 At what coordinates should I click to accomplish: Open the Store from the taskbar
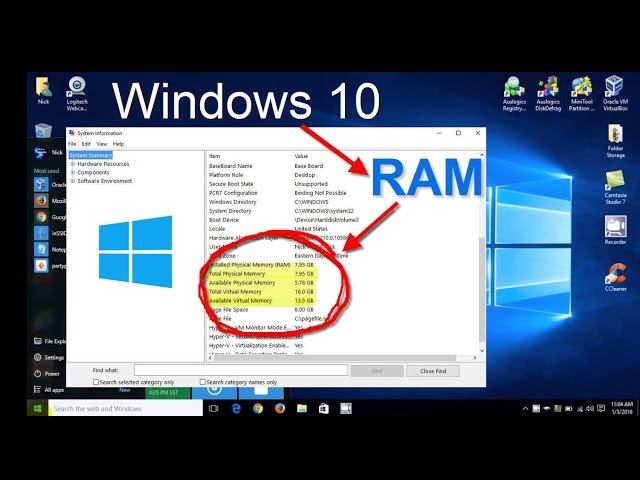[324, 408]
